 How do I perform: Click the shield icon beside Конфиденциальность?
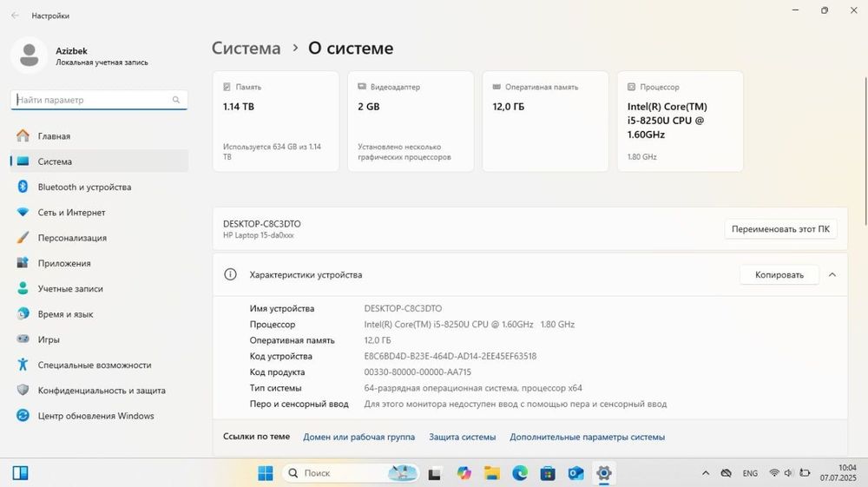click(23, 390)
